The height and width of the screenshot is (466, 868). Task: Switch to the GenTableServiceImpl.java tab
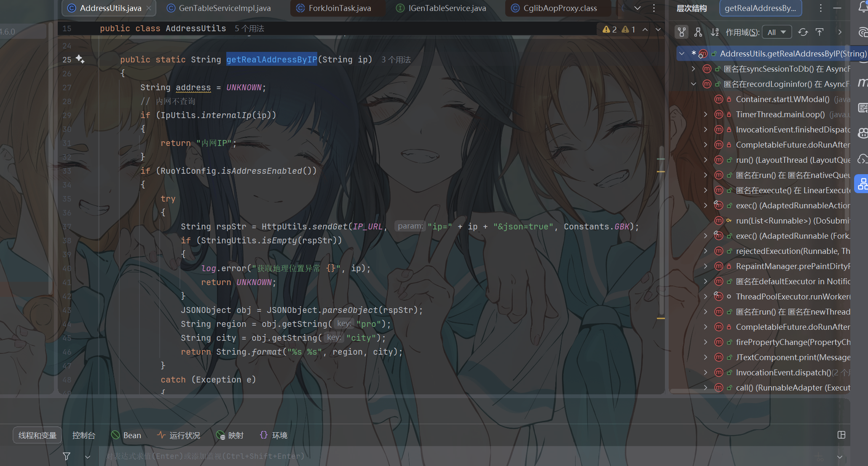point(219,8)
